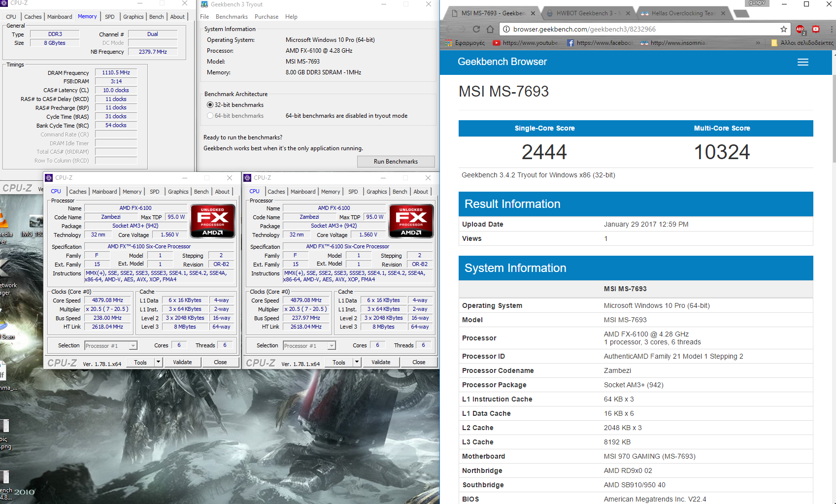Open the insomnia bookmark
This screenshot has height=504, width=836.
coord(673,43)
